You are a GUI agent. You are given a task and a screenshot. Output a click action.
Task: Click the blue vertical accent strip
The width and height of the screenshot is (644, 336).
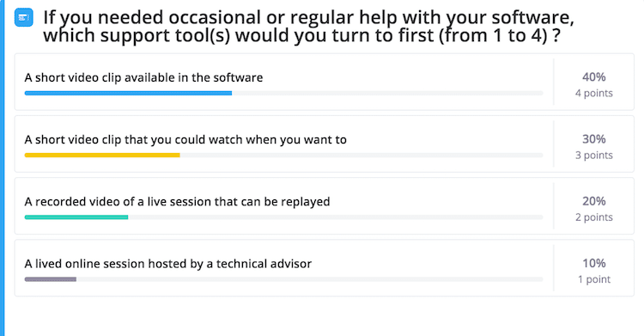point(2,168)
